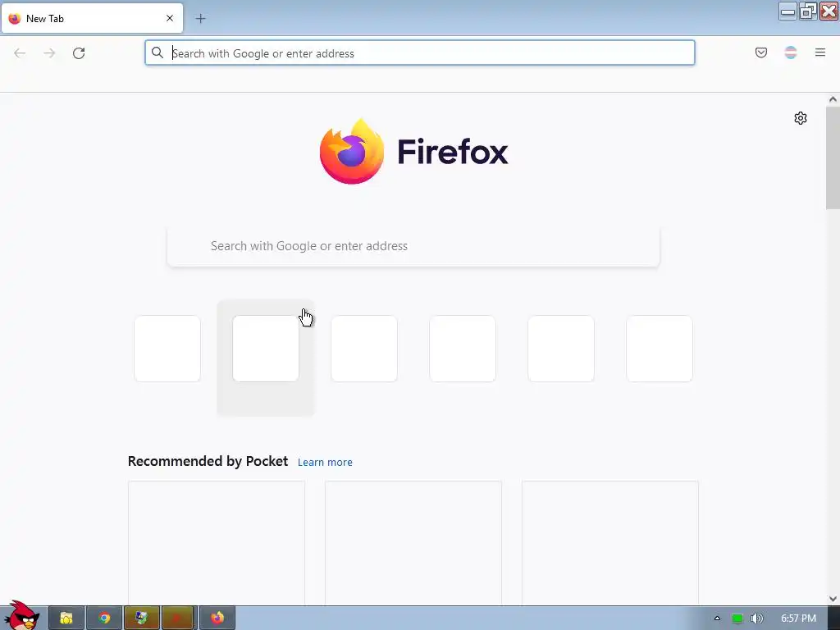
Task: Select the New Tab tab
Action: coord(92,19)
